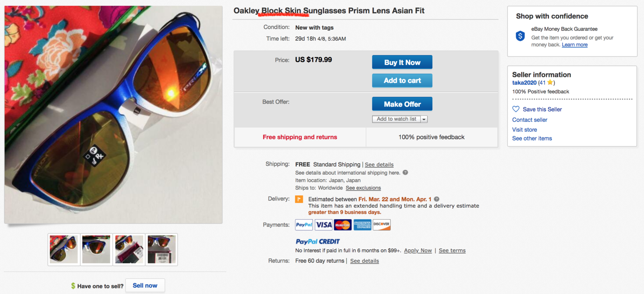Viewport: 644px width, 294px height.
Task: Click the Sell now button
Action: 145,286
